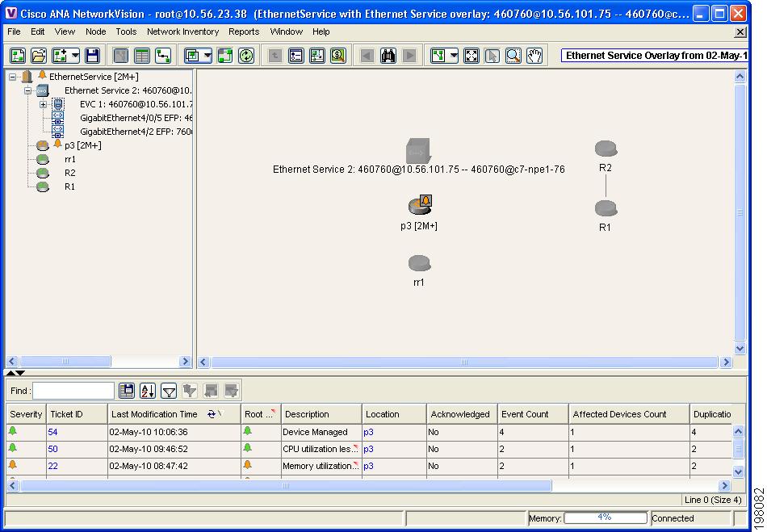Image resolution: width=767 pixels, height=532 pixels.
Task: Open p3 location link for Device Managed
Action: [368, 432]
